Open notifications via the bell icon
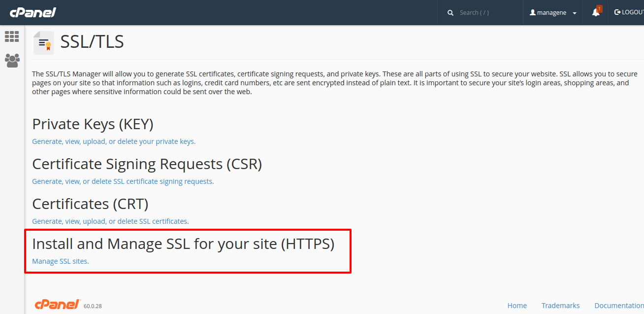Viewport: 644px width, 314px height. [595, 13]
